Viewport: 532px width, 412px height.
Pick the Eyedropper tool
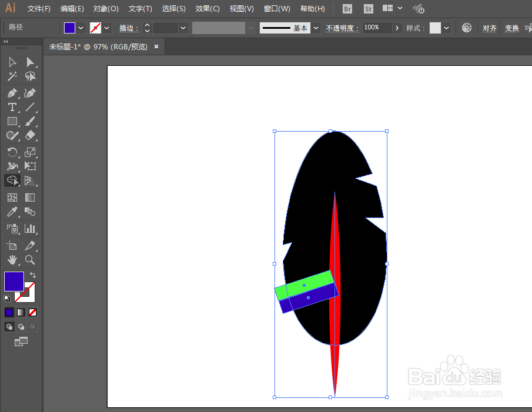coord(12,212)
